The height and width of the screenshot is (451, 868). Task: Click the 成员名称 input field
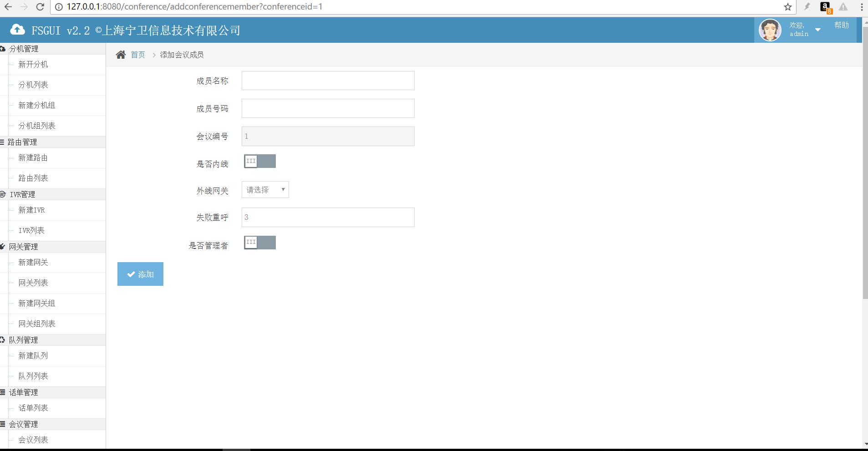pos(328,81)
